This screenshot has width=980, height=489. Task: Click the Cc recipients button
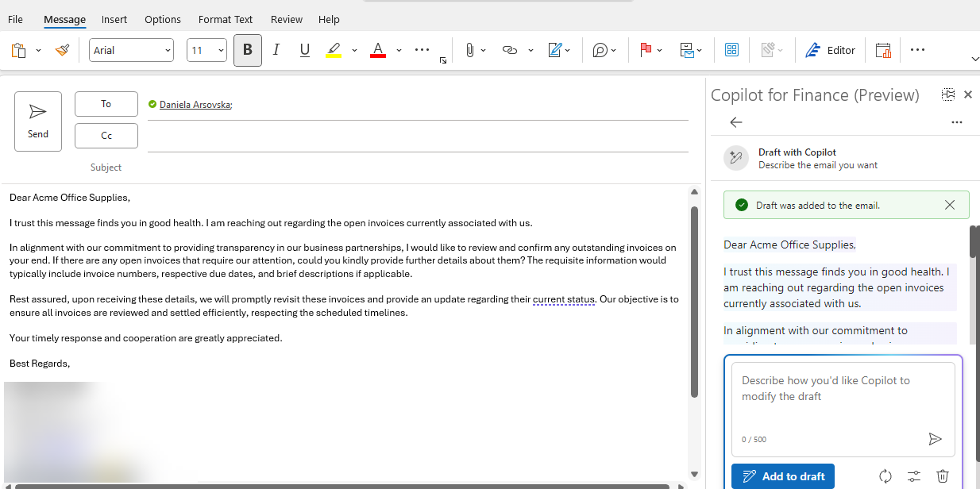106,136
